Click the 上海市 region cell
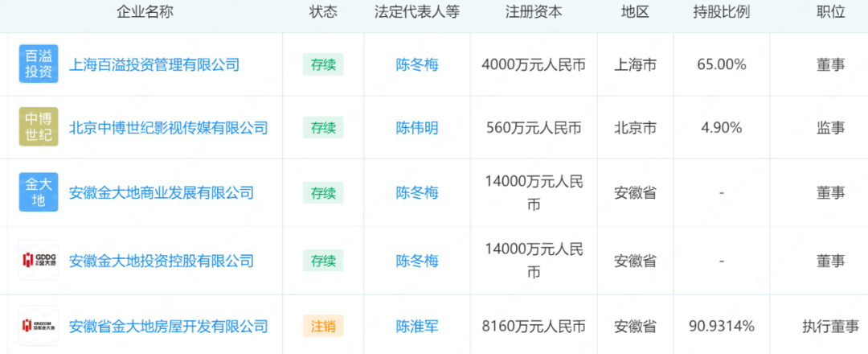Screen dimensions: 868x354 [635, 65]
